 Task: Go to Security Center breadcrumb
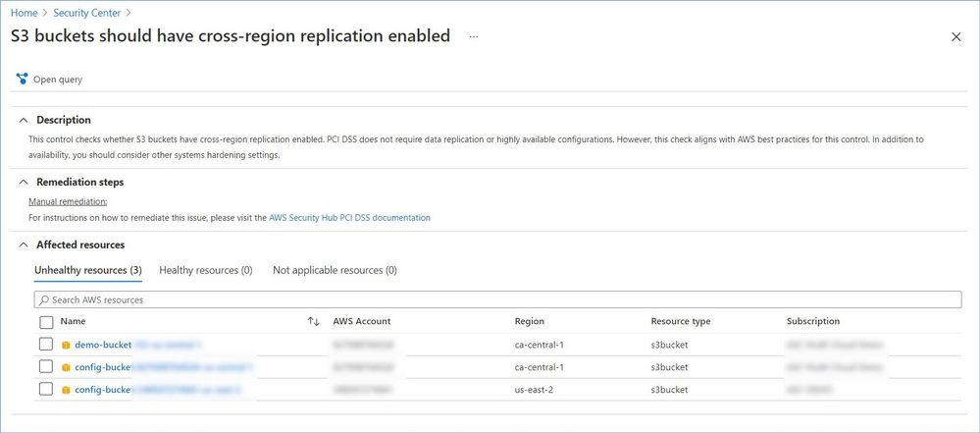point(86,12)
